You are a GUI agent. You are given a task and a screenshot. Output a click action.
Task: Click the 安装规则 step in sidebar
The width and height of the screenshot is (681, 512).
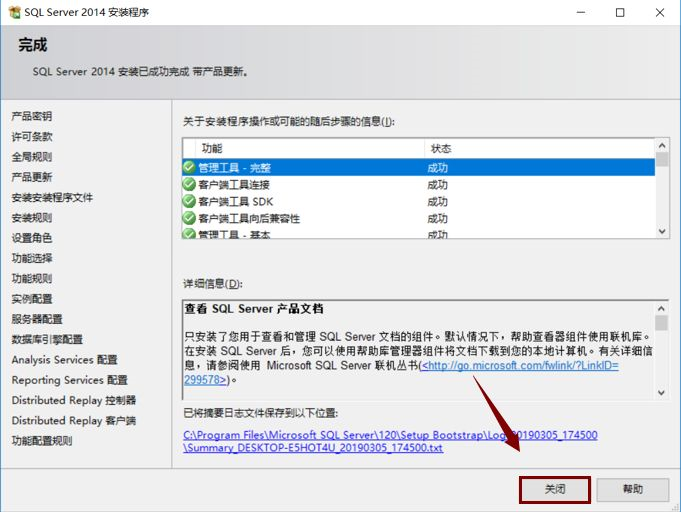coord(32,218)
